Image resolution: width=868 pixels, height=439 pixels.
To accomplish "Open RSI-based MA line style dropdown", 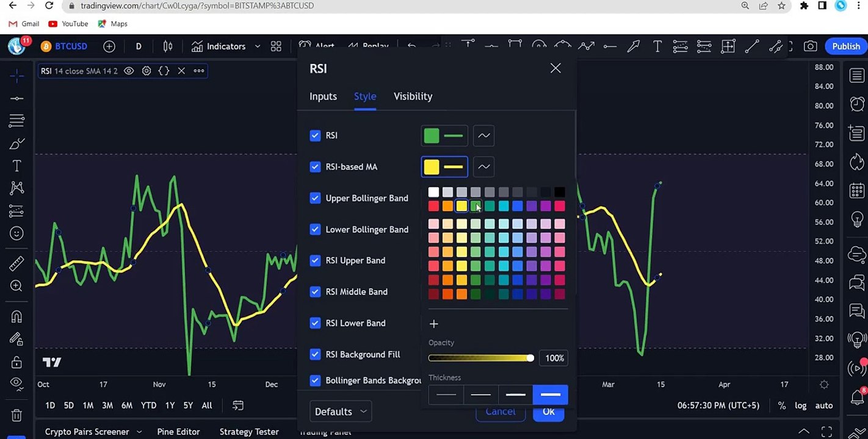I will click(484, 166).
